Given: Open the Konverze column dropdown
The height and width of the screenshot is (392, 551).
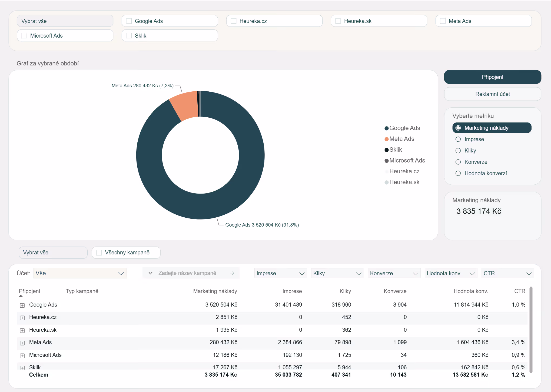Looking at the screenshot, I should click(394, 273).
